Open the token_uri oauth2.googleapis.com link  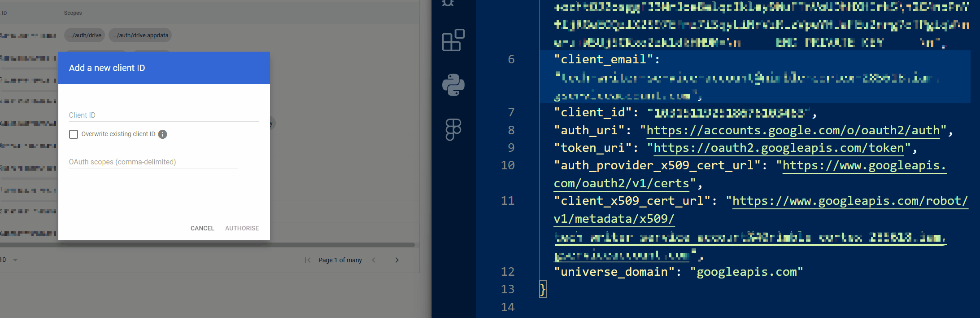click(779, 148)
